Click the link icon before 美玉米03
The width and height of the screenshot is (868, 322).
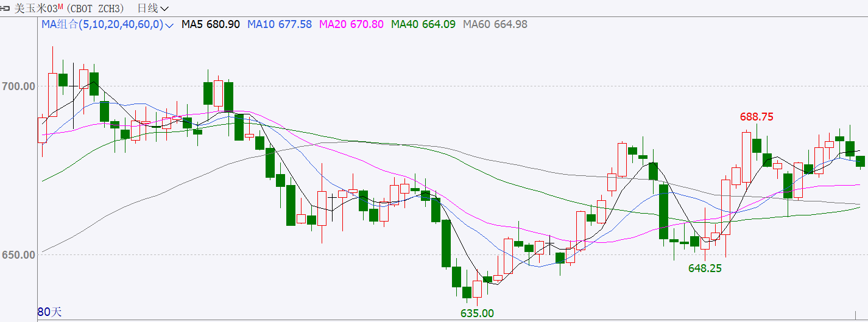coord(5,9)
